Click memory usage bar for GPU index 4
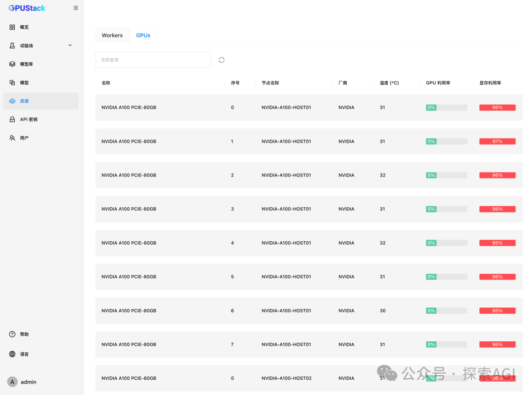This screenshot has height=395, width=532. [x=498, y=243]
